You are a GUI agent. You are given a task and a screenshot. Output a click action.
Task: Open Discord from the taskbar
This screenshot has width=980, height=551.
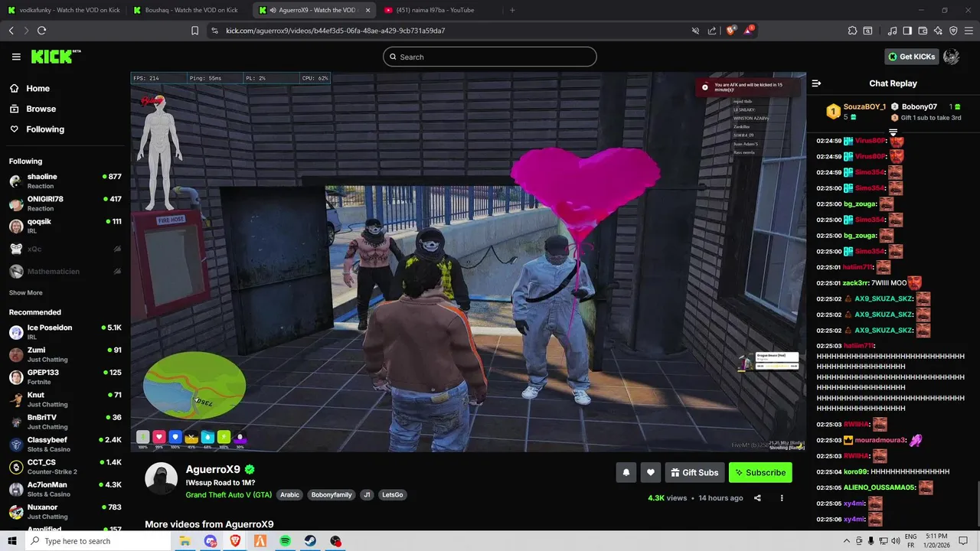(x=210, y=541)
